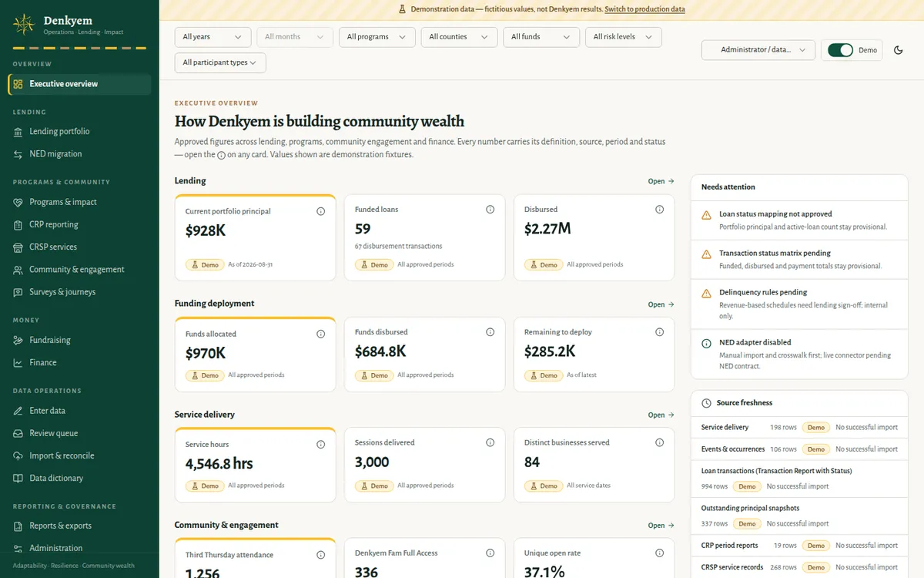Open the Community & engagement section link
Viewport: 924px width, 578px height.
661,526
